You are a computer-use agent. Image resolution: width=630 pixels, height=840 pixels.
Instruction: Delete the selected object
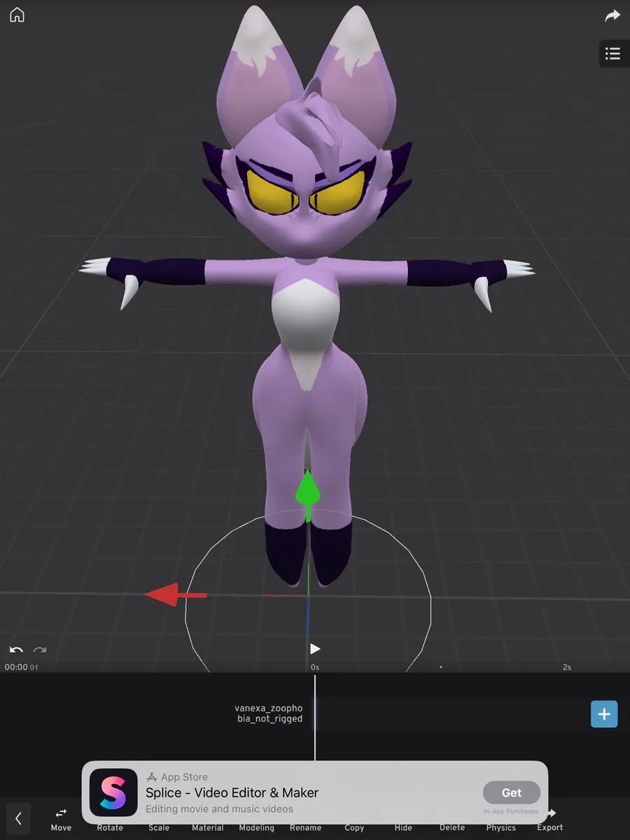452,827
